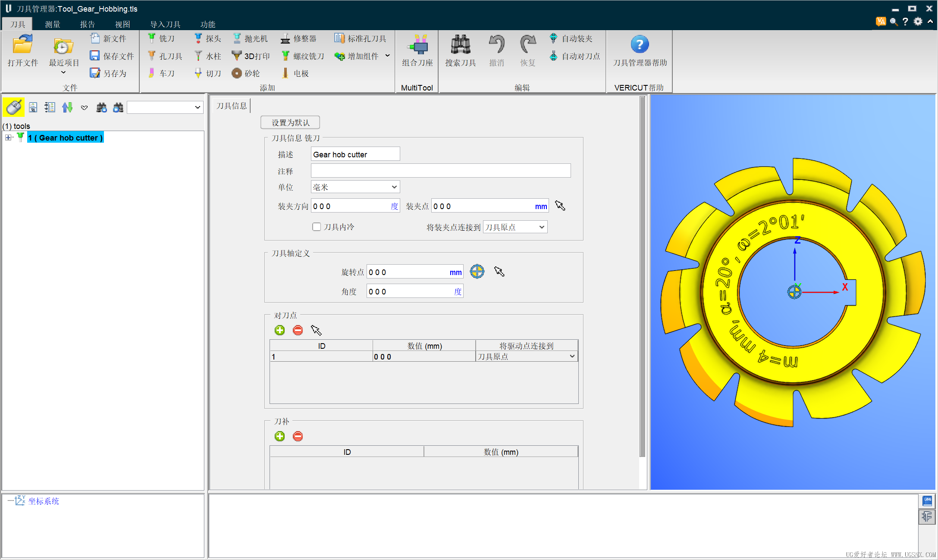
Task: Click 搜索刀具 binoculars icon
Action: click(x=460, y=44)
